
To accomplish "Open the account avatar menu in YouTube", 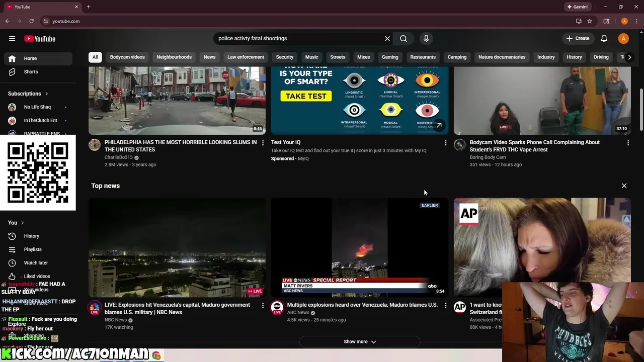I will 623,39.
